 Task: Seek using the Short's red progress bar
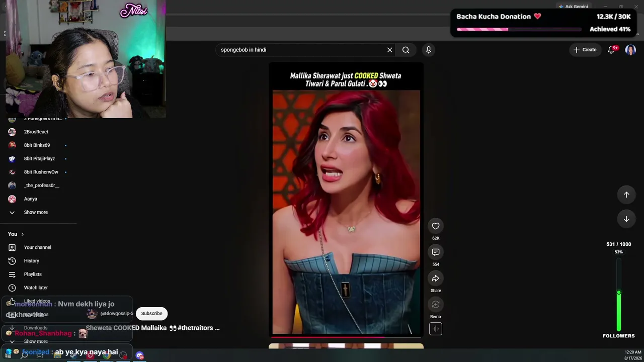coord(346,337)
